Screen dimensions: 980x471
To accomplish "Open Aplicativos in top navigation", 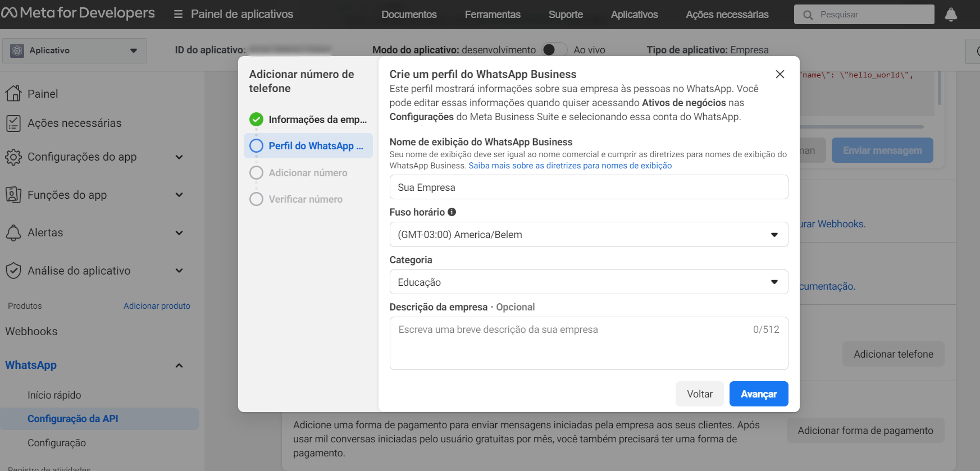I will (634, 15).
